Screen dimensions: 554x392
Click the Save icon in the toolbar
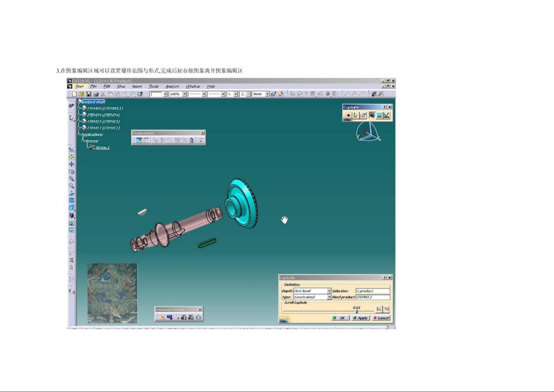[x=89, y=94]
